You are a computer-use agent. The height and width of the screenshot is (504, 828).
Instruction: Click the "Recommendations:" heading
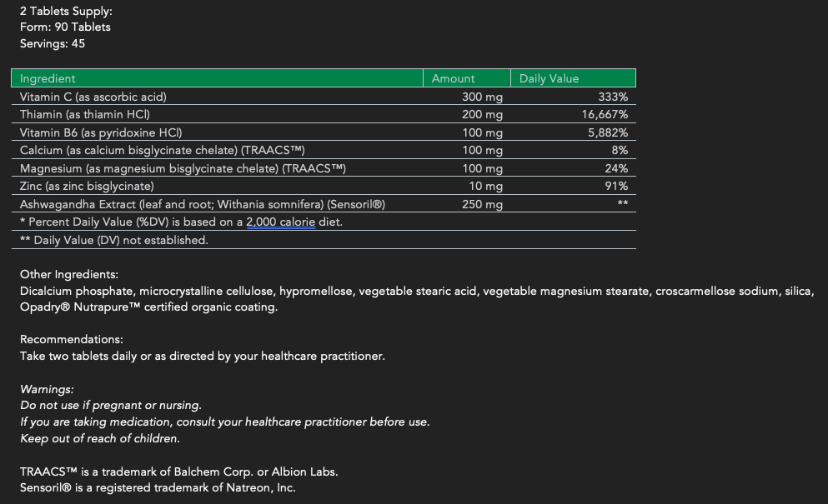pyautogui.click(x=72, y=339)
